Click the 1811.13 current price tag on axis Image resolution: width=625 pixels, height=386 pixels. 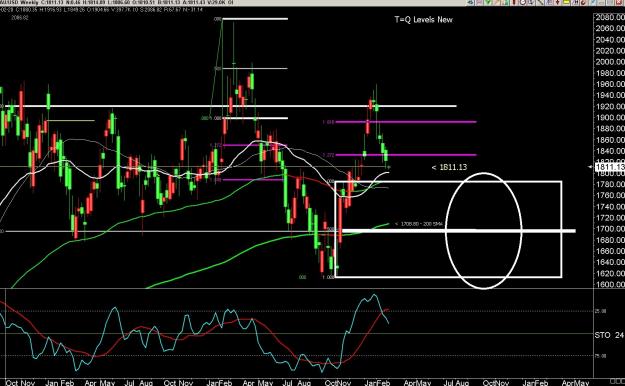point(609,167)
